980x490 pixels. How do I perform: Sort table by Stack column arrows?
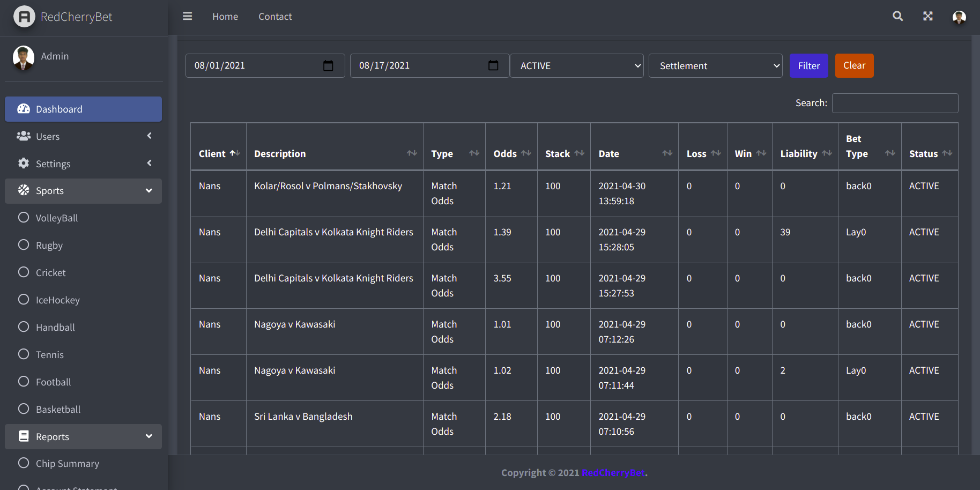pyautogui.click(x=579, y=153)
